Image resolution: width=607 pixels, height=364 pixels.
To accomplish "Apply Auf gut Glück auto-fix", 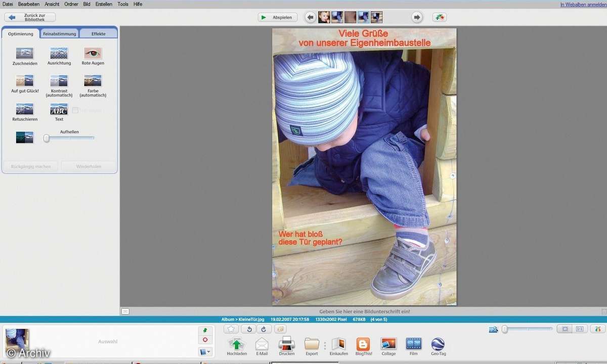I will (x=24, y=81).
